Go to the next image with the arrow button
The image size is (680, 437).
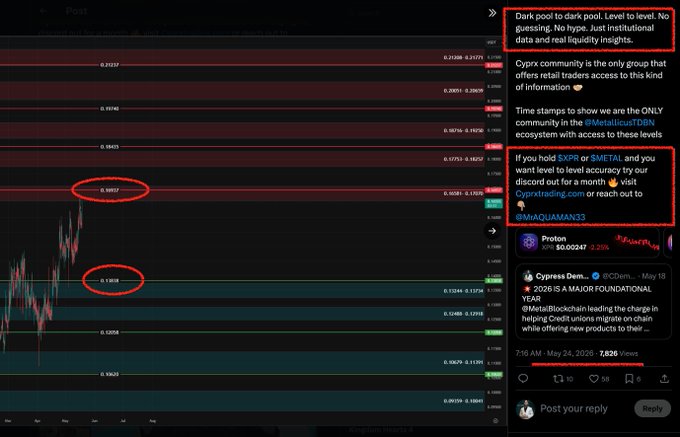tap(492, 231)
